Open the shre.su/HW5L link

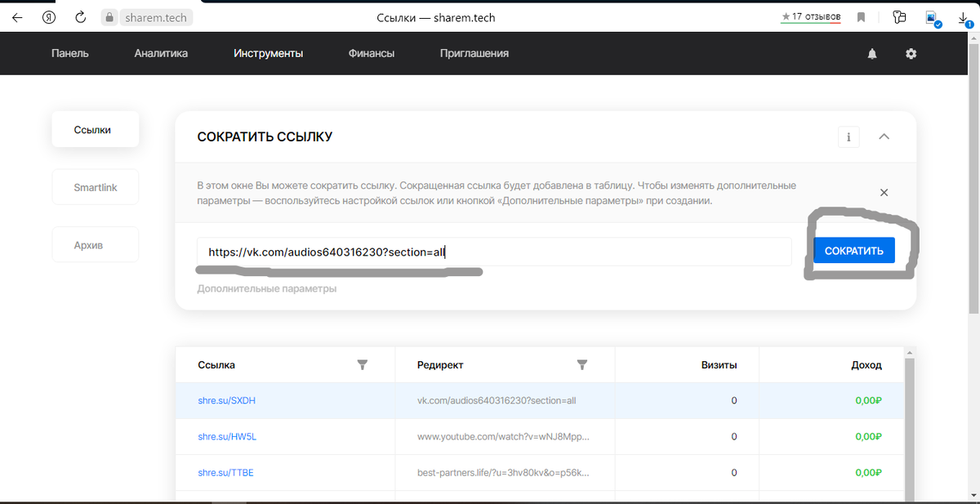click(x=227, y=437)
